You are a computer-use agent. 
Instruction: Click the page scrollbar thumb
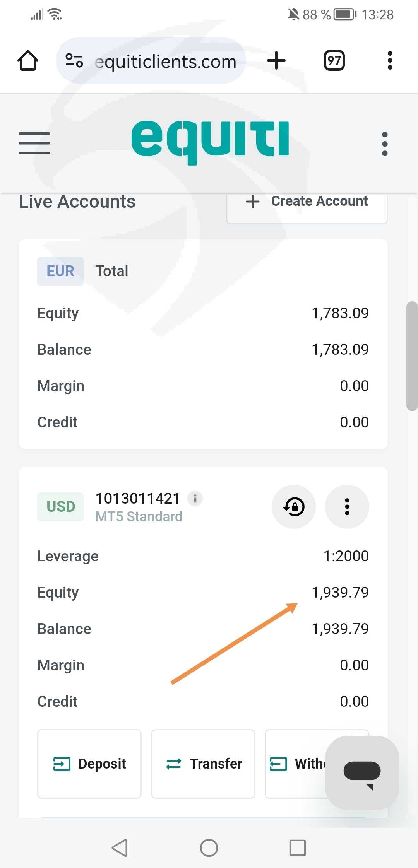click(412, 356)
